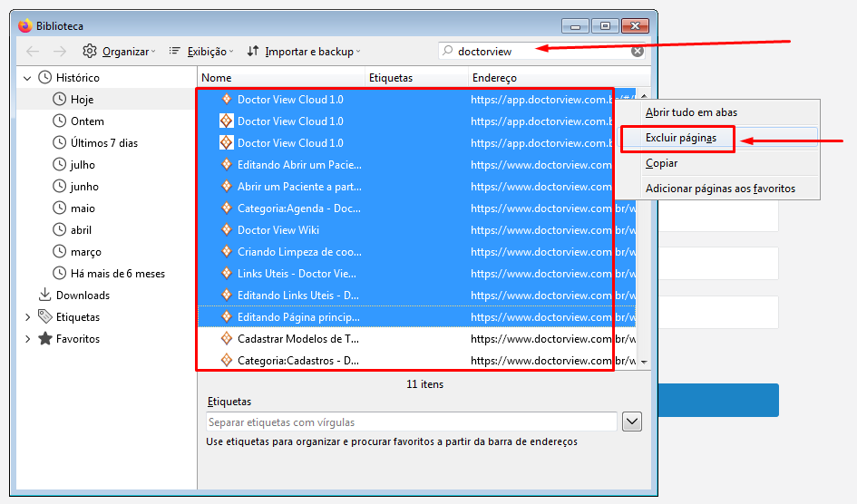857x504 pixels.
Task: Select Abrir tudo em abas option
Action: [x=690, y=112]
